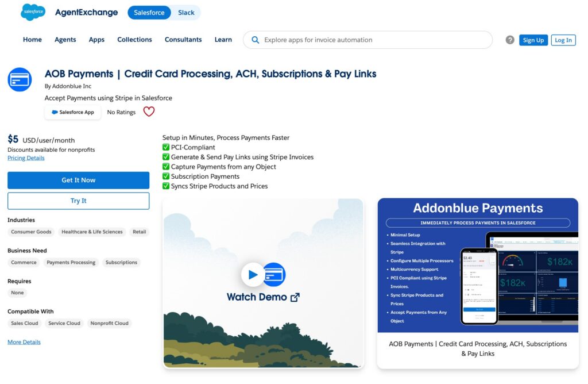Viewport: 588px width, 384px height.
Task: Click the Get It Now button
Action: tap(78, 180)
